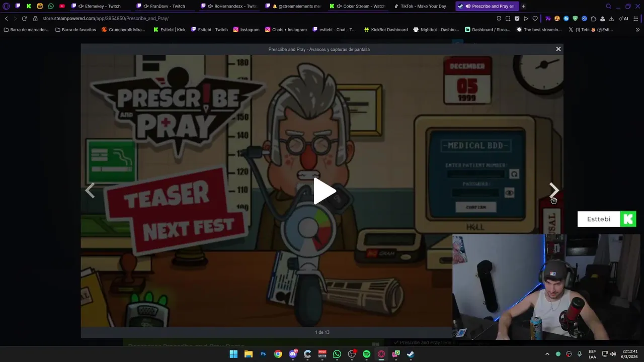The width and height of the screenshot is (644, 362).
Task: Open a new browser tab
Action: tap(523, 6)
